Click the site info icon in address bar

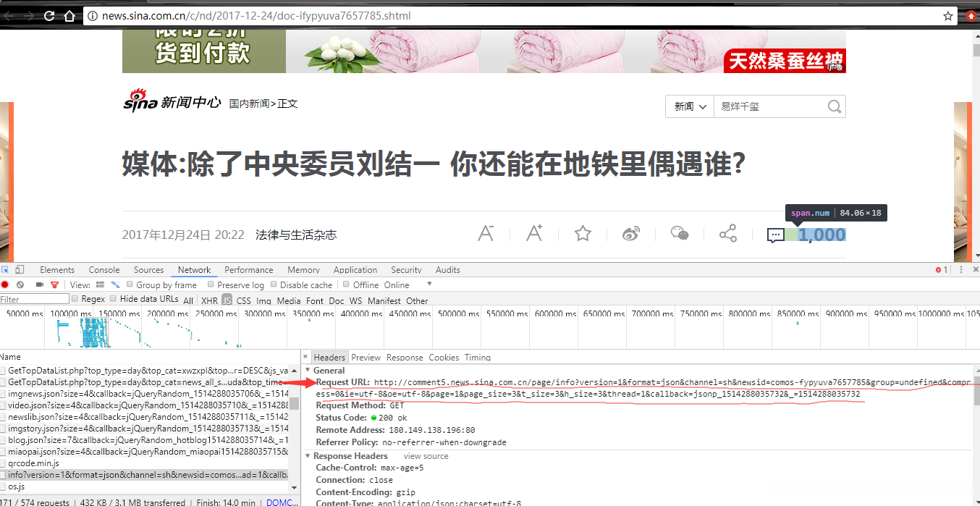tap(92, 15)
